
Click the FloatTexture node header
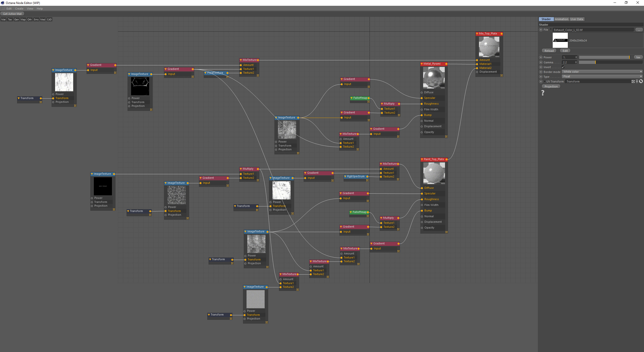tap(215, 73)
